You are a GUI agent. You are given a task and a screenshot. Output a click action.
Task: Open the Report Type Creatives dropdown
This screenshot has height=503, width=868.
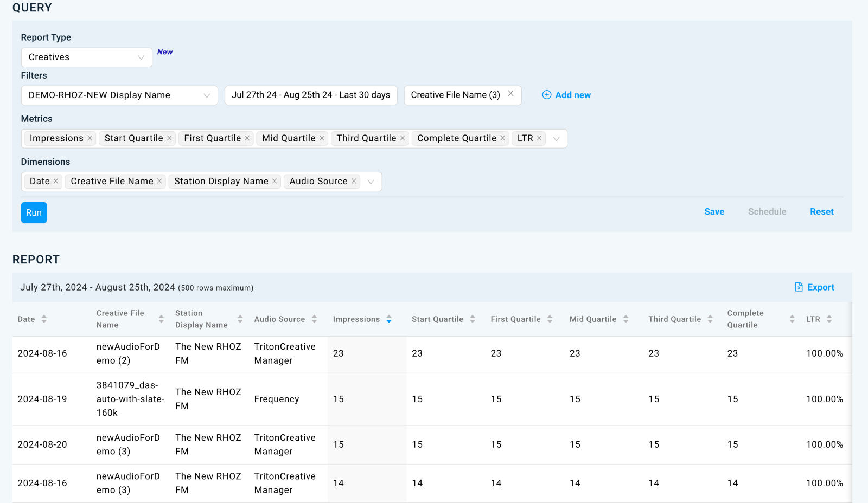tap(87, 57)
